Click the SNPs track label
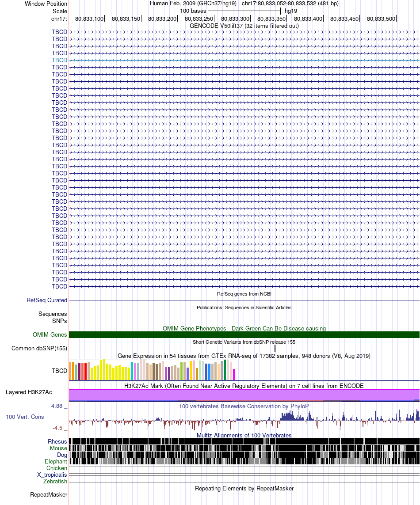420x505 pixels. point(59,321)
